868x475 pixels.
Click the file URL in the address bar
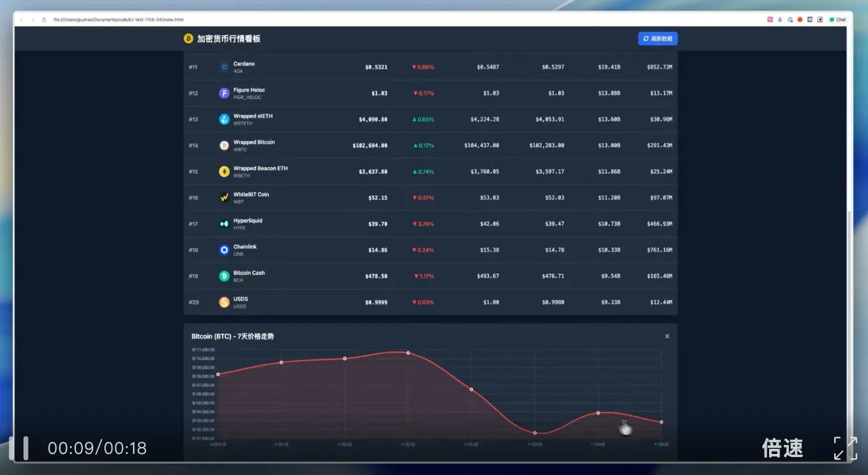click(118, 20)
